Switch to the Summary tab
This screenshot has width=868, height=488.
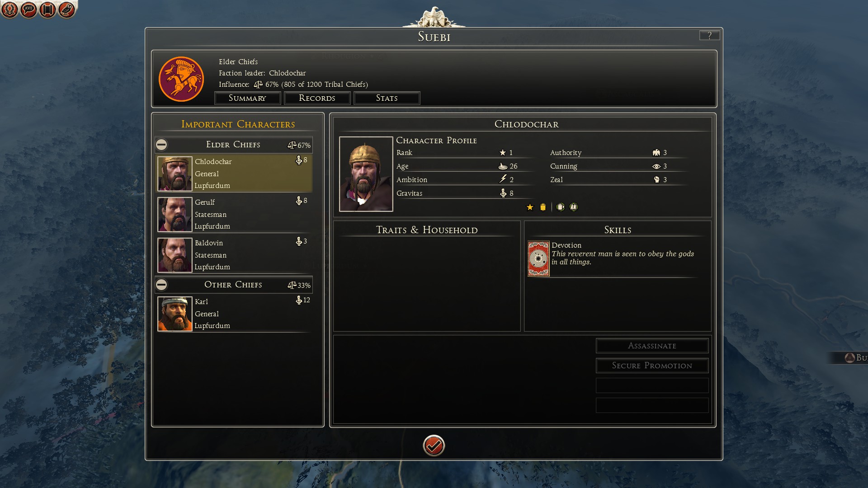[247, 98]
